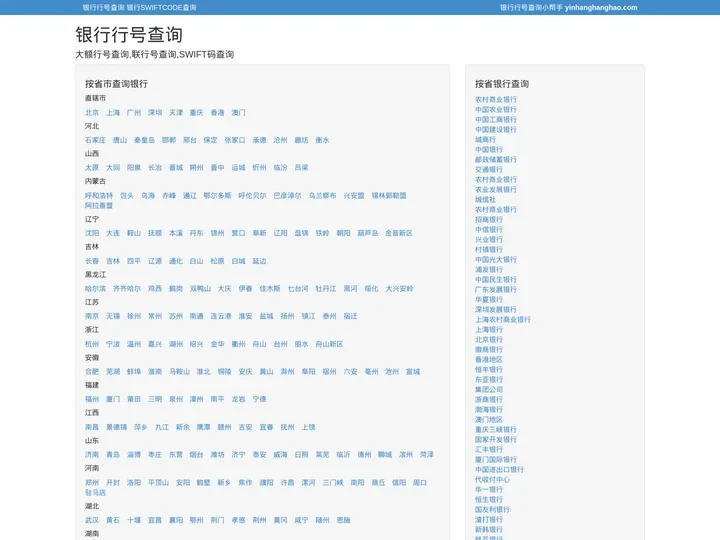Open the 延边 link under 吉林
This screenshot has height=540, width=720.
click(259, 261)
